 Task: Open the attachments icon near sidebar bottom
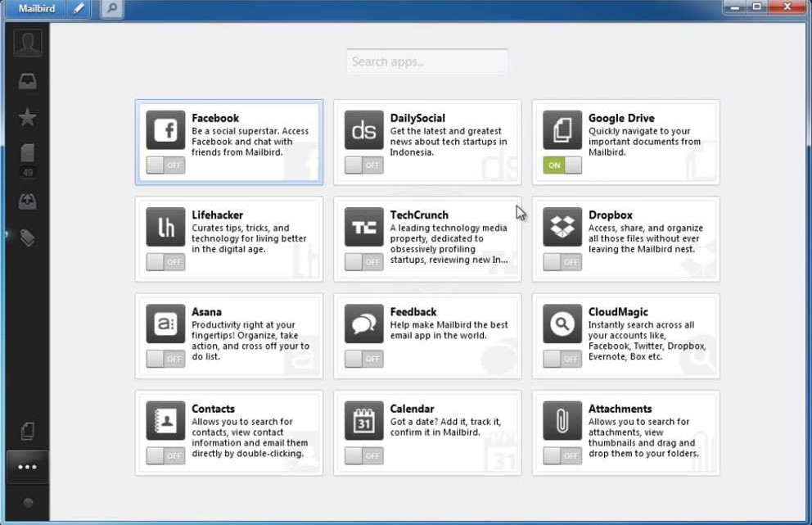pyautogui.click(x=27, y=430)
